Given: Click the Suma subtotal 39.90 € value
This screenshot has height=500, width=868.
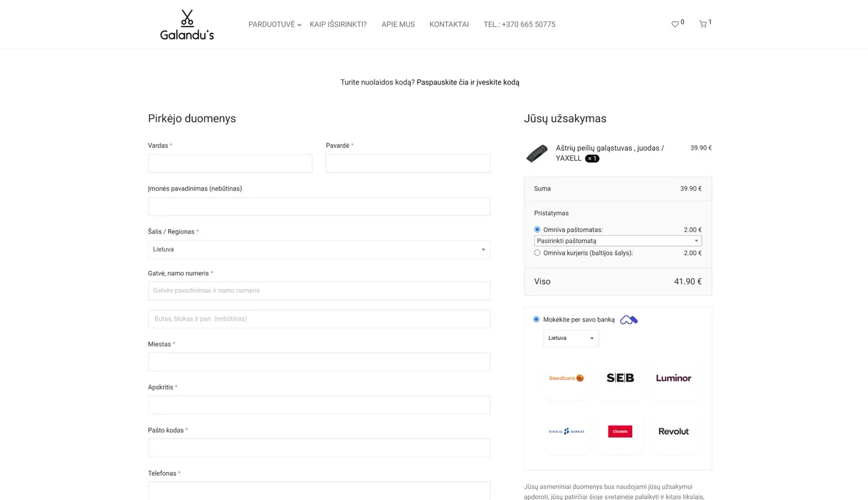Looking at the screenshot, I should pyautogui.click(x=691, y=189).
